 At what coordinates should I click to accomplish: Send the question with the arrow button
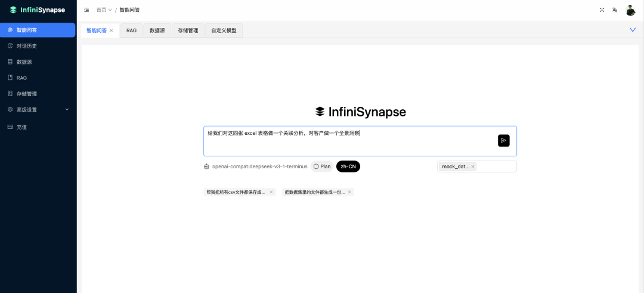[503, 141]
